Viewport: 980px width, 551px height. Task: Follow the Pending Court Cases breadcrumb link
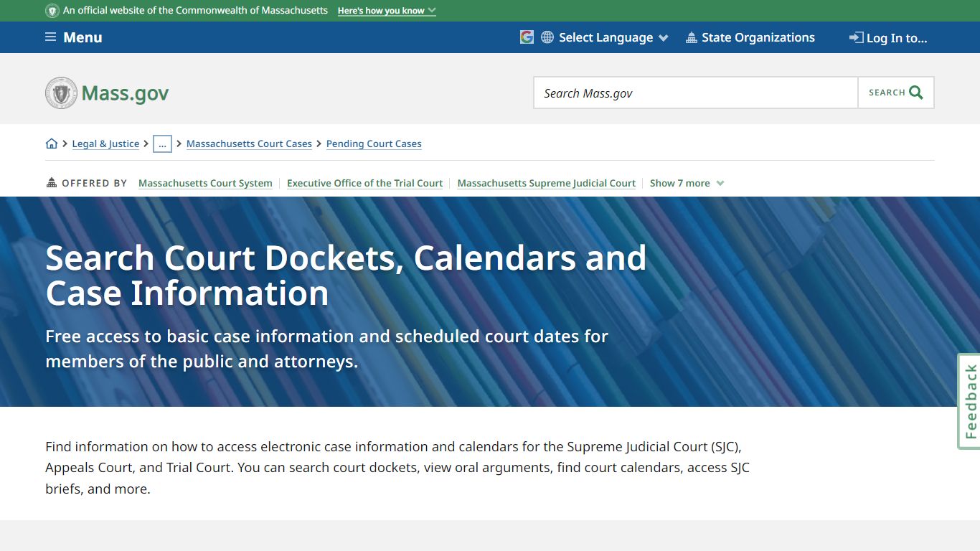pos(374,143)
